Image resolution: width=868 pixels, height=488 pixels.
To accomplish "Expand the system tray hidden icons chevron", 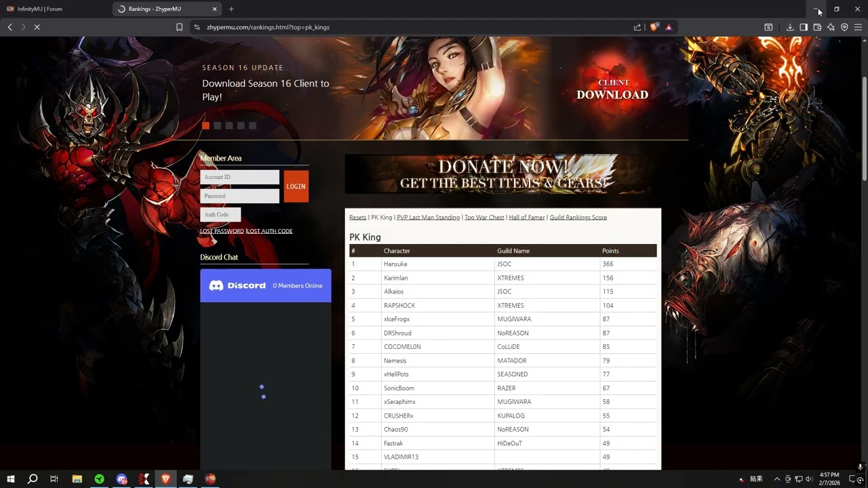I will click(x=777, y=479).
